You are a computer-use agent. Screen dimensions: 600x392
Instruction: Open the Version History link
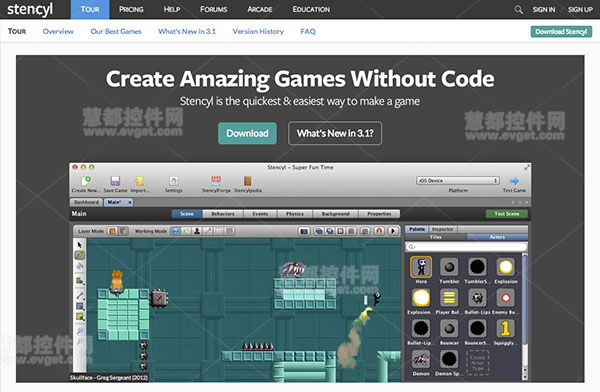point(258,31)
